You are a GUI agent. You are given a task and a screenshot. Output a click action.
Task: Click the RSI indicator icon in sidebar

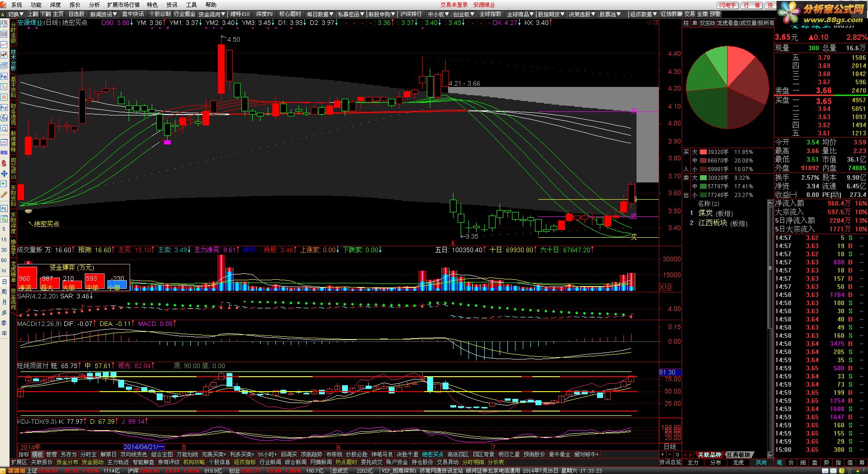tap(4, 152)
